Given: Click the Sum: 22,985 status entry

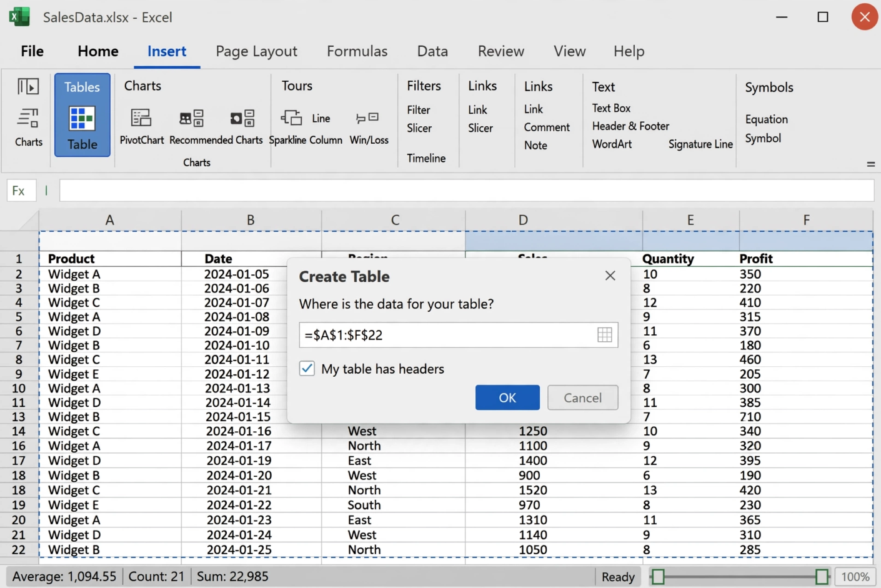Looking at the screenshot, I should tap(232, 577).
